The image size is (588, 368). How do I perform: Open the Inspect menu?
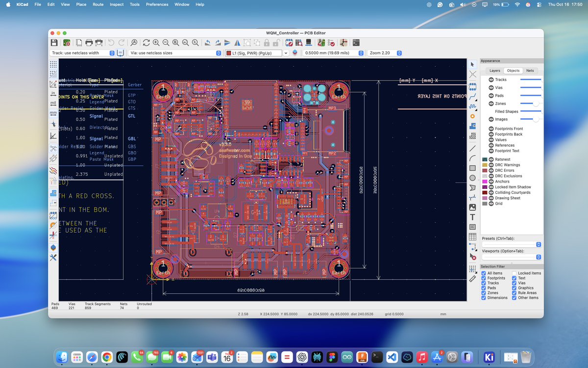tap(117, 4)
